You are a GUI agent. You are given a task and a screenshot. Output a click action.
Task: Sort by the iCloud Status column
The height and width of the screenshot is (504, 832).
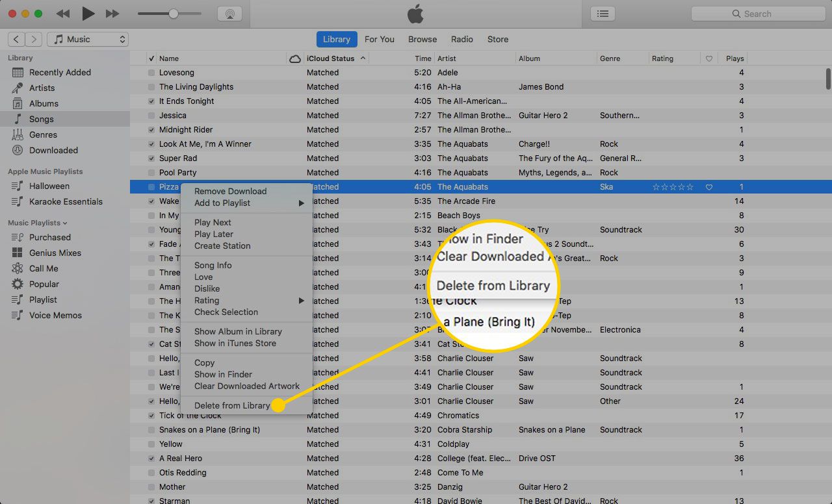pyautogui.click(x=337, y=58)
